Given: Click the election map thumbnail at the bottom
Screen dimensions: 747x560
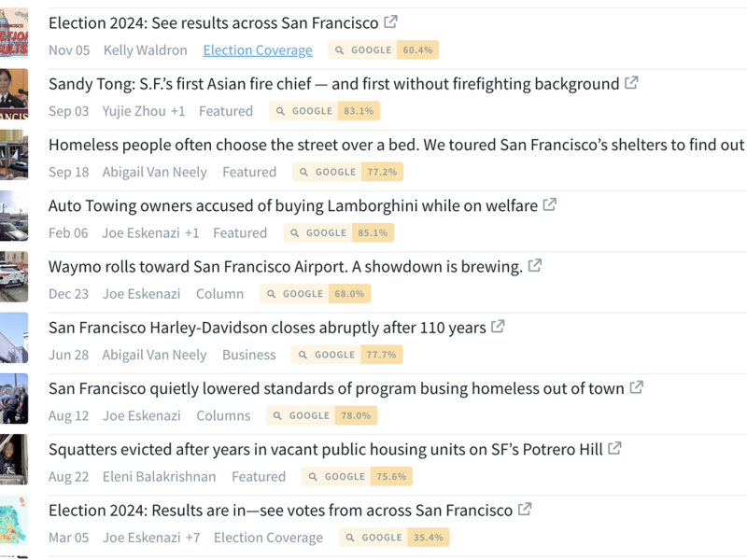Looking at the screenshot, I should pyautogui.click(x=13, y=520).
